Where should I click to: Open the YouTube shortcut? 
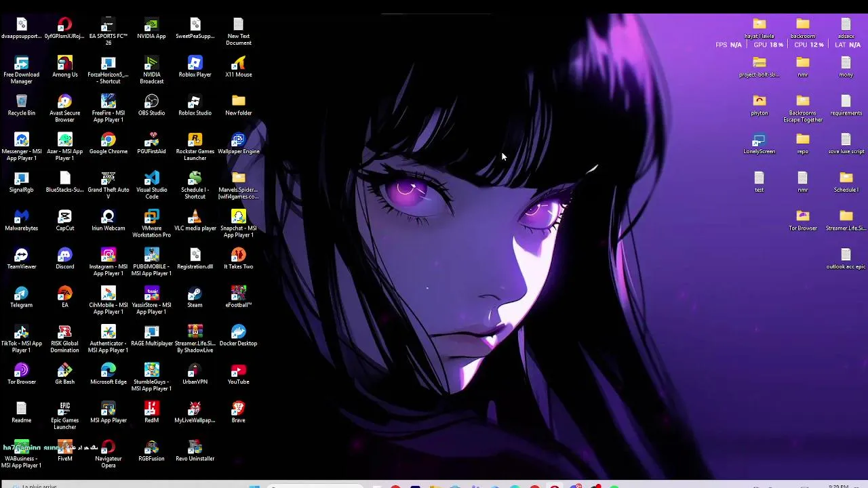click(x=238, y=375)
